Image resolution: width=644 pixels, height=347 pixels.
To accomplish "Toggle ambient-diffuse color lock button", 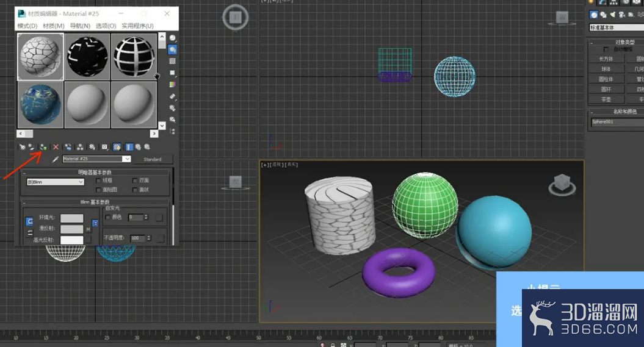I will (x=29, y=222).
